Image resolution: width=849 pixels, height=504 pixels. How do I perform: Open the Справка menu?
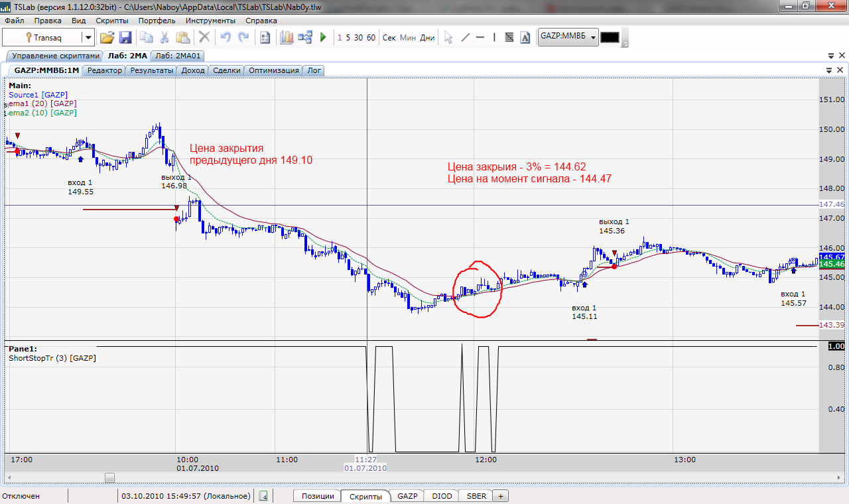click(x=261, y=21)
